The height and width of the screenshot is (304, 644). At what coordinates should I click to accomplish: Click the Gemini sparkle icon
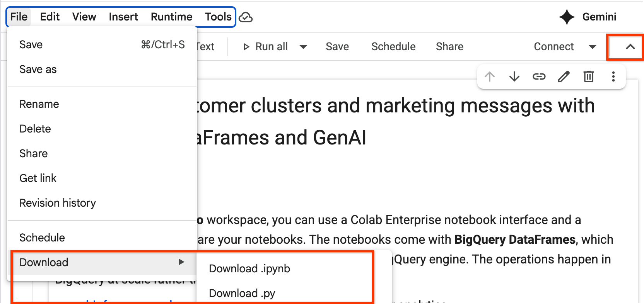567,17
